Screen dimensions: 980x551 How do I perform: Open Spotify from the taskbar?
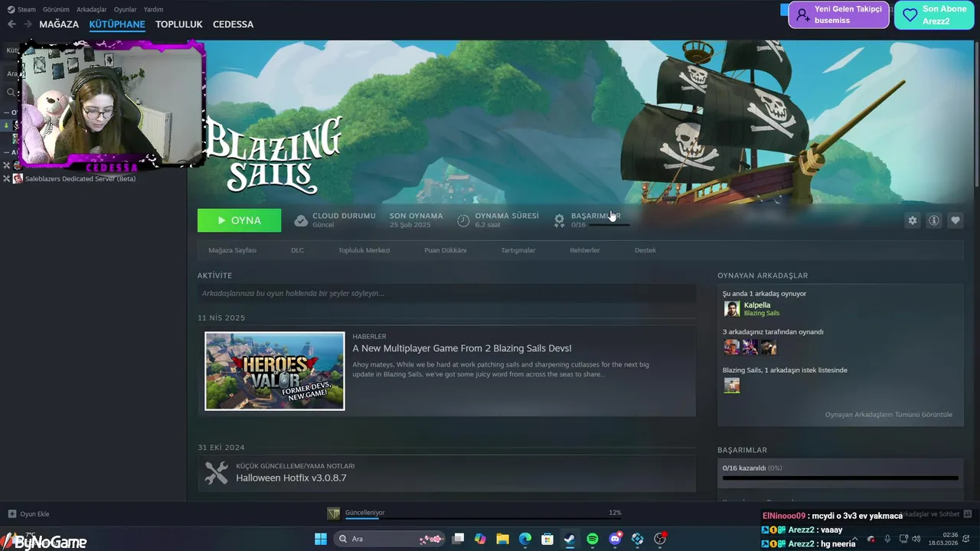[593, 539]
